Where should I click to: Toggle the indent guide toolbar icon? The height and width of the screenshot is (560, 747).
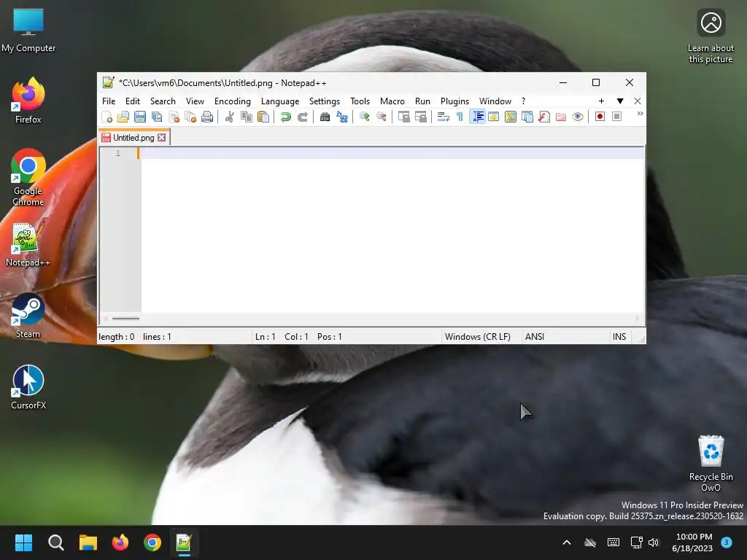[x=477, y=117]
